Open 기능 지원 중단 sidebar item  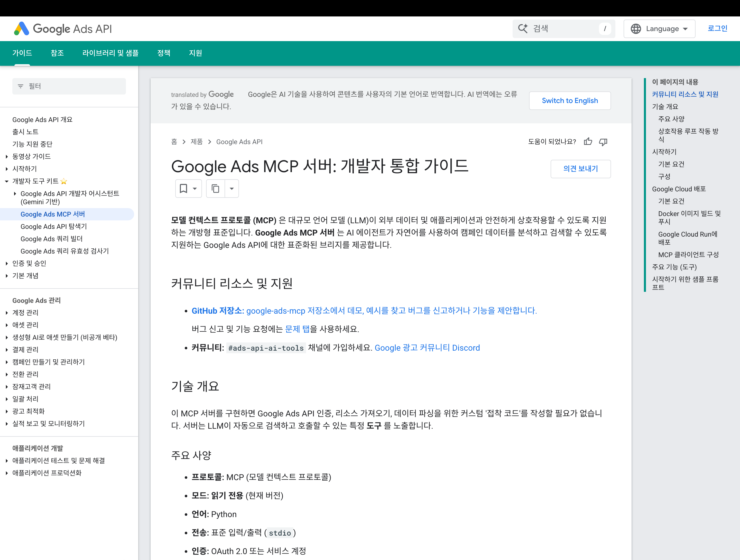pyautogui.click(x=32, y=144)
